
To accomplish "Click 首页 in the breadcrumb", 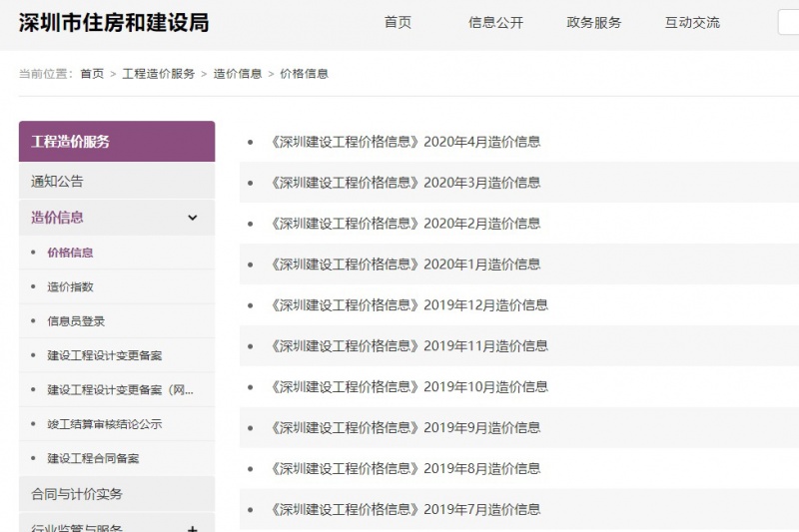I will coord(92,74).
